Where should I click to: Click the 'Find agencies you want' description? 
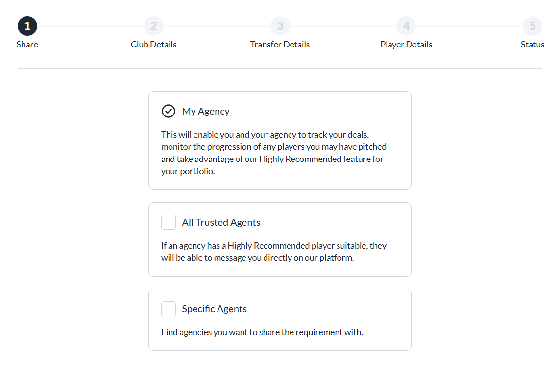[262, 332]
